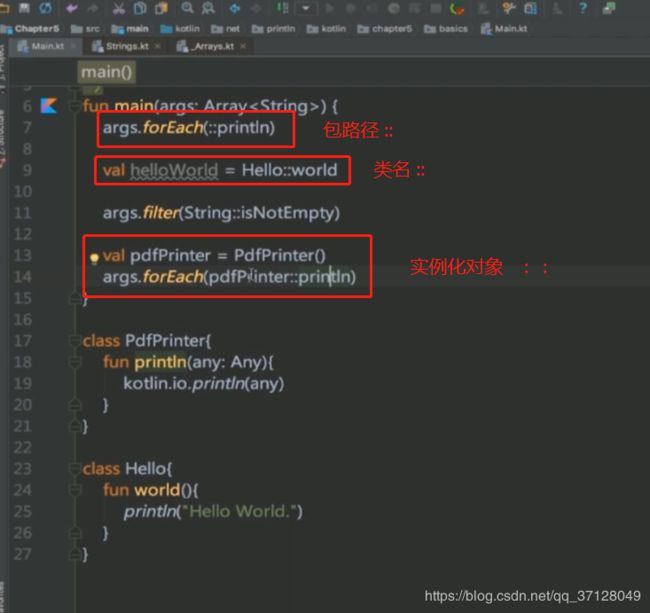Click the println breadcrumb folder
Viewport: 650px width, 613px height.
point(274,29)
